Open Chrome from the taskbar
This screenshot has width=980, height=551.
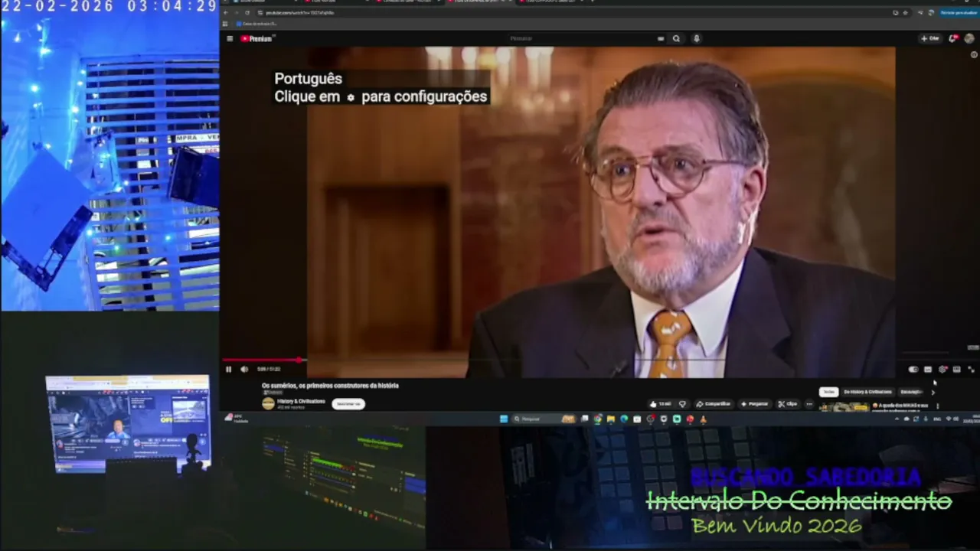click(598, 419)
